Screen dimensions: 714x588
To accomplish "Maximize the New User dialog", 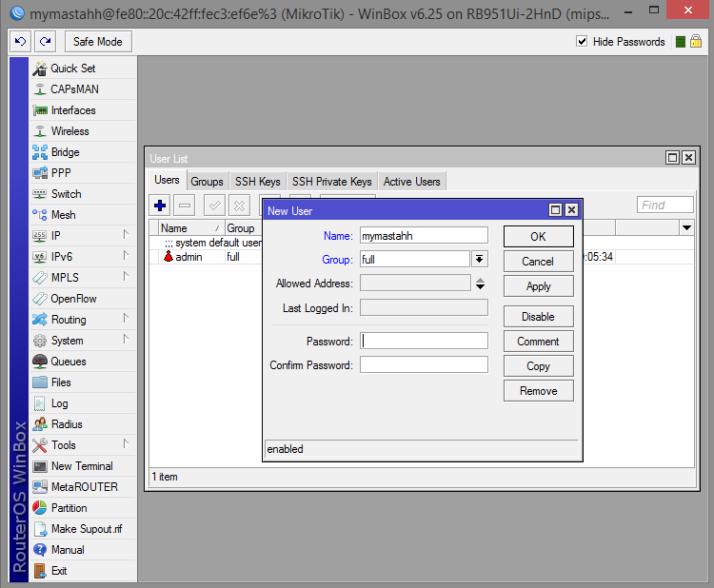I will click(x=555, y=210).
